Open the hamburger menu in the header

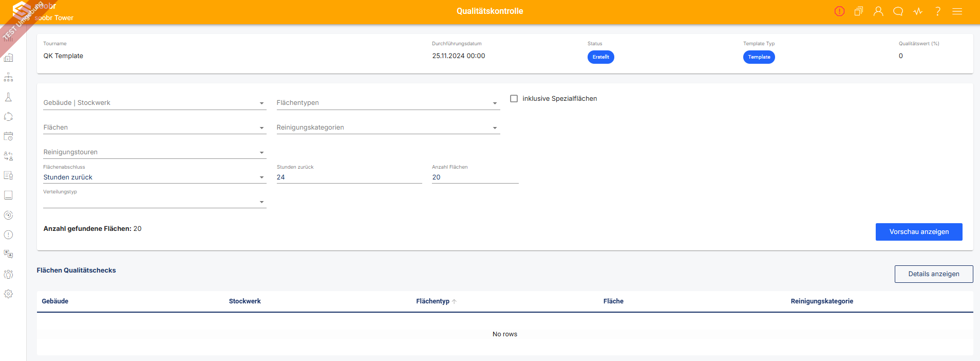[x=957, y=11]
